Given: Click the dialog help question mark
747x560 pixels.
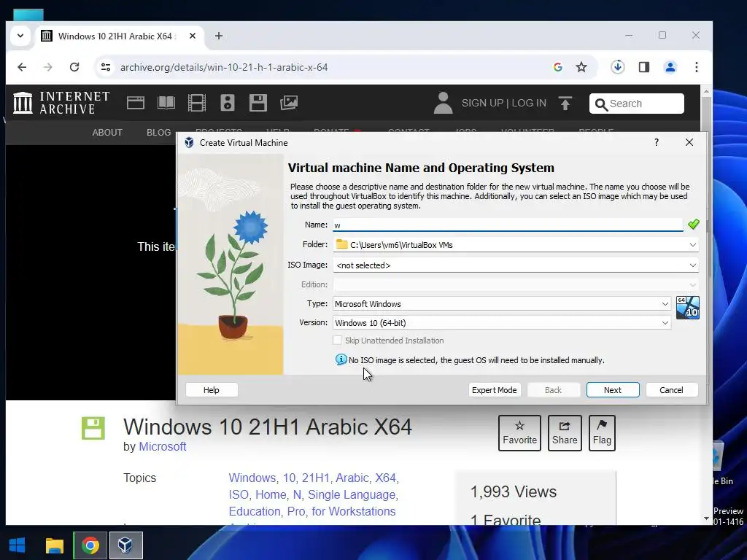Looking at the screenshot, I should point(657,142).
